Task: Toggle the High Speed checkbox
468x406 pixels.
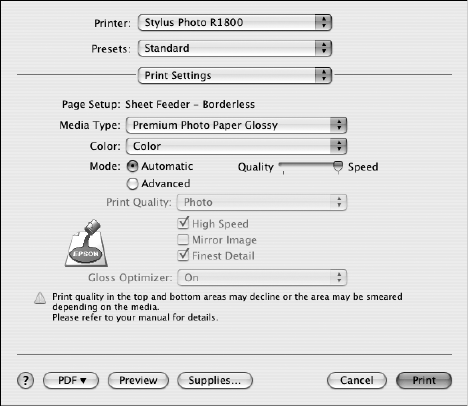Action: tap(183, 223)
